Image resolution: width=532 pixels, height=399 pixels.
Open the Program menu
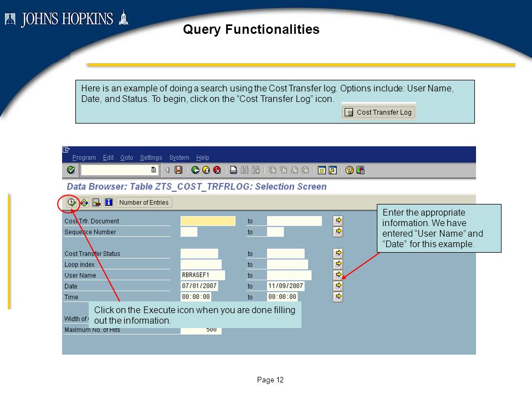(x=84, y=158)
